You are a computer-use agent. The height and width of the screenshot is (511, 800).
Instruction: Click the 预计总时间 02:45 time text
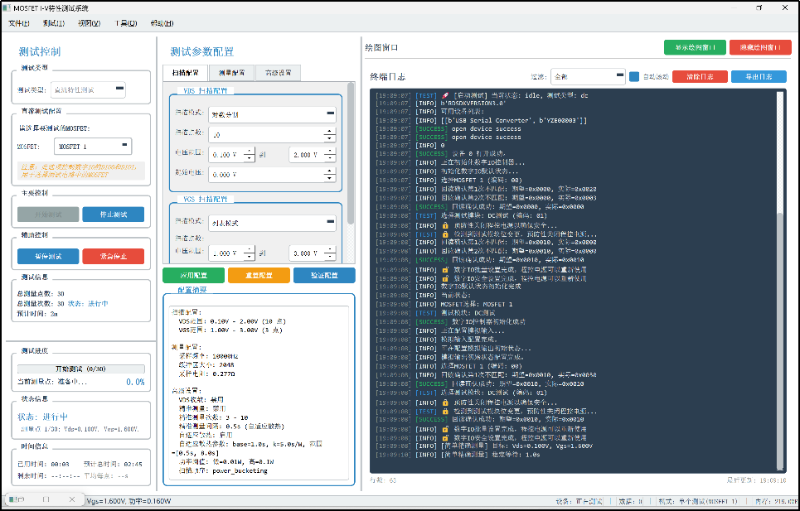pyautogui.click(x=113, y=464)
